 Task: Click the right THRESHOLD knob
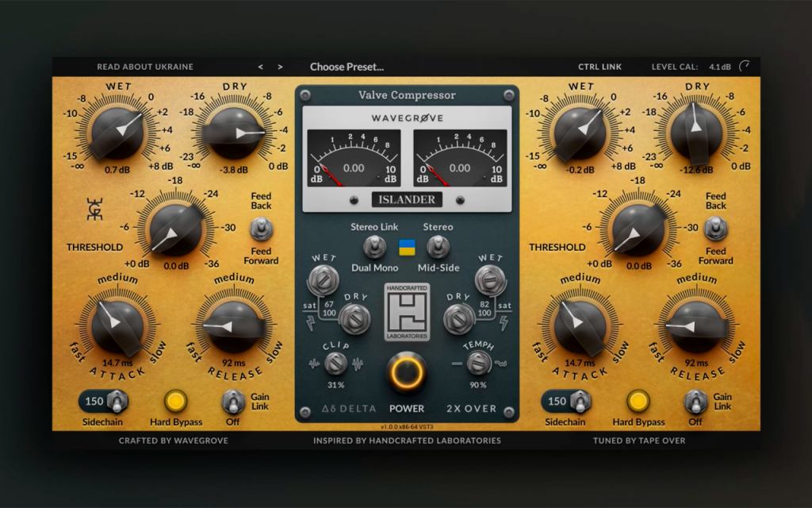tap(638, 230)
